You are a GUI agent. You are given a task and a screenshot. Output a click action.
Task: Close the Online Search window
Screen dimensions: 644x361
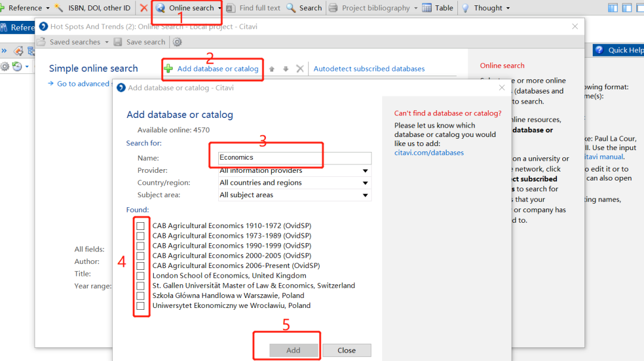coord(575,26)
